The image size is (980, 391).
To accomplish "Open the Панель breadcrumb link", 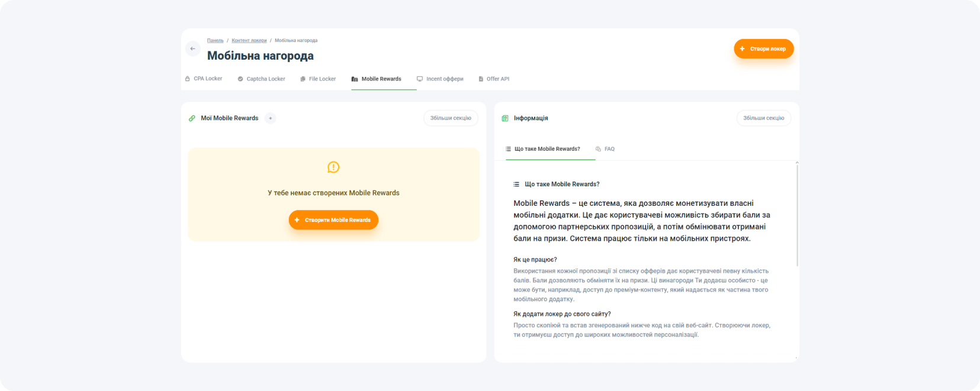I will [x=215, y=40].
